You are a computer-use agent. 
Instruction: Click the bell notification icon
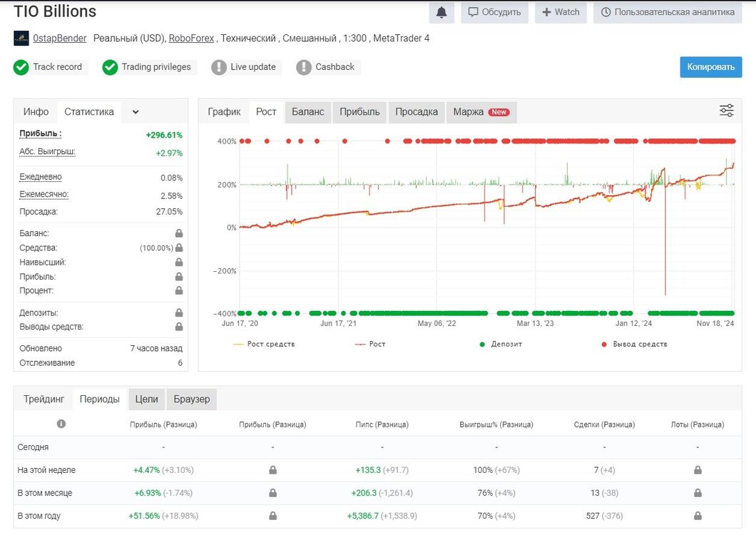tap(441, 12)
